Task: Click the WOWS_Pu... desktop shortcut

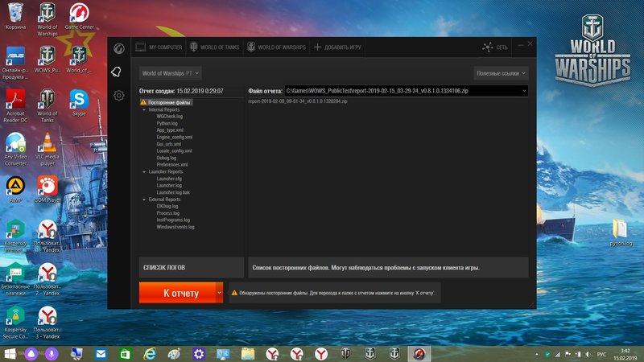Action: (47, 60)
